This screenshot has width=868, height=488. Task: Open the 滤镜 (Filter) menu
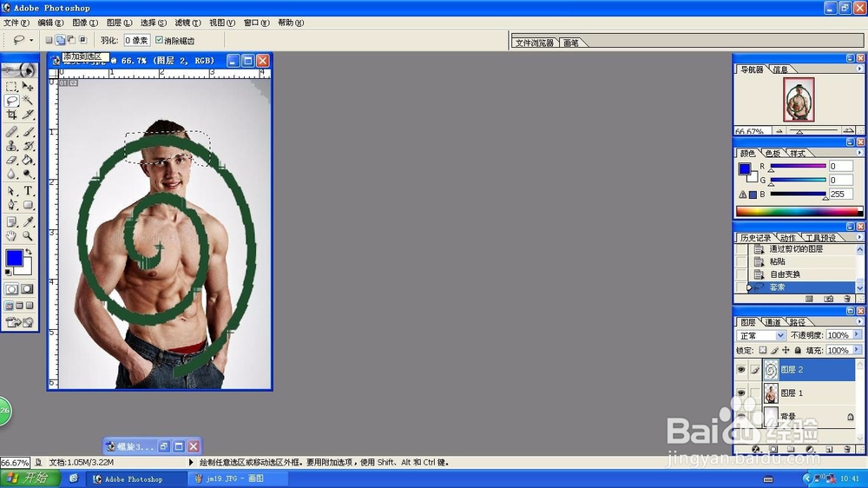click(x=187, y=23)
